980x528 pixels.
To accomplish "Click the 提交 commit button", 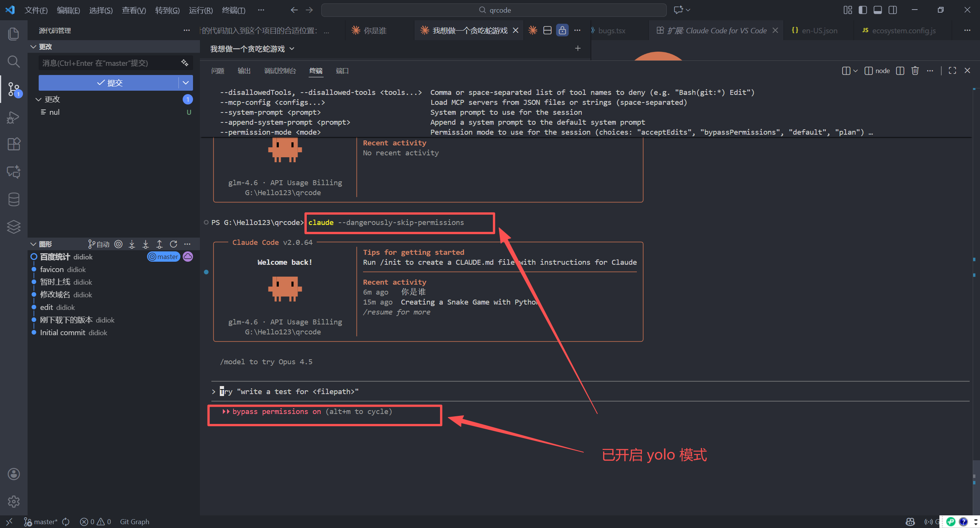I will pyautogui.click(x=109, y=83).
